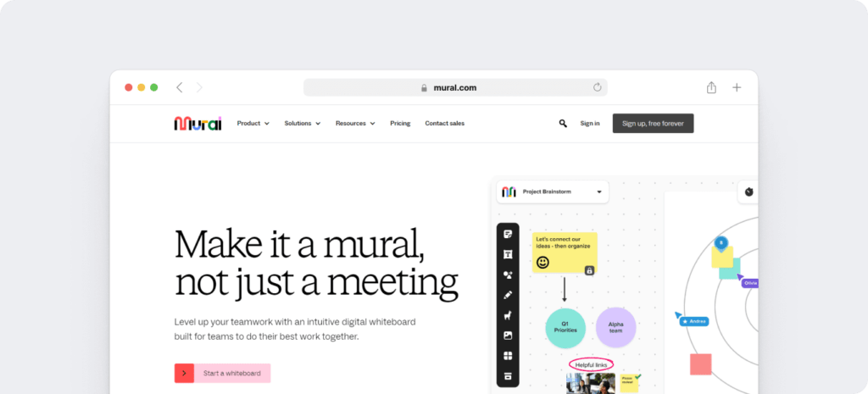Click Sign up, free forever button

pyautogui.click(x=653, y=124)
